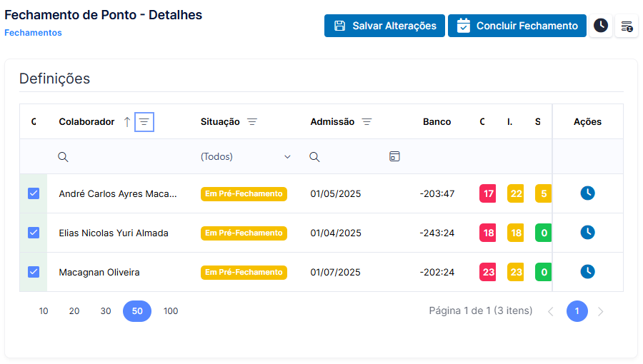Screen dimensions: 643x364
Task: Click red badge 18 for Elias Nicolas
Action: 487,233
